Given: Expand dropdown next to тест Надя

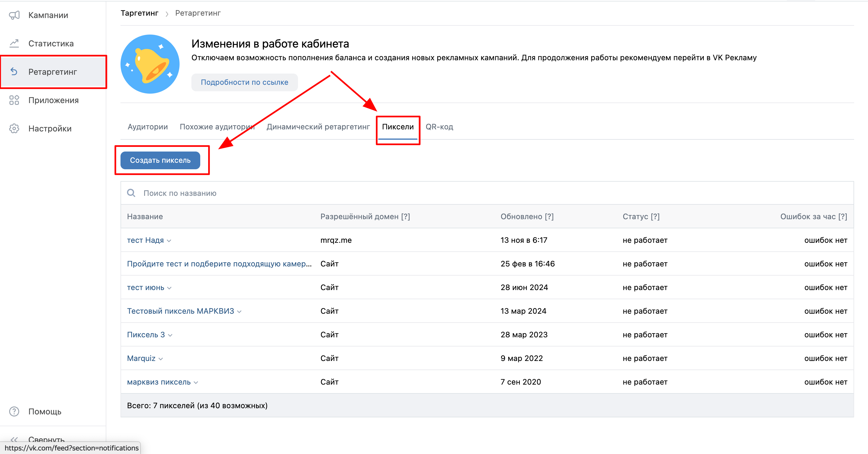Looking at the screenshot, I should (x=169, y=241).
